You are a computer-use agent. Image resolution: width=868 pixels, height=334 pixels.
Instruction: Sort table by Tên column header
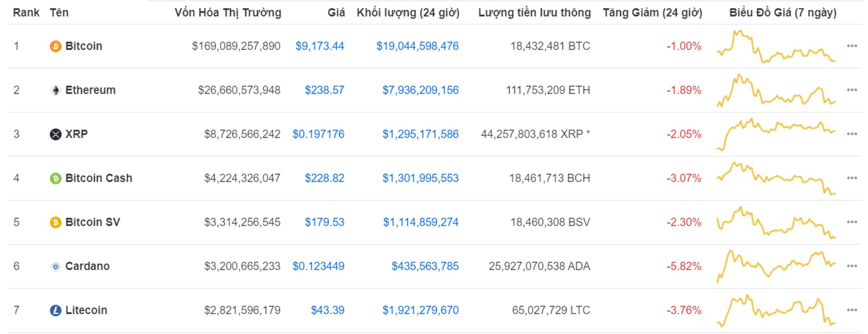(x=59, y=13)
